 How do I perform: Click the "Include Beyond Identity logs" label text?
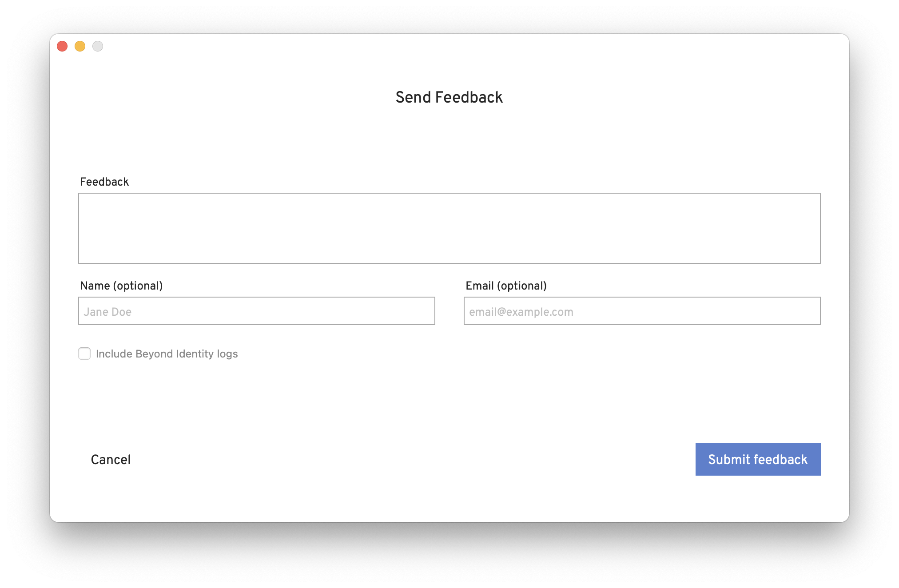click(x=167, y=354)
